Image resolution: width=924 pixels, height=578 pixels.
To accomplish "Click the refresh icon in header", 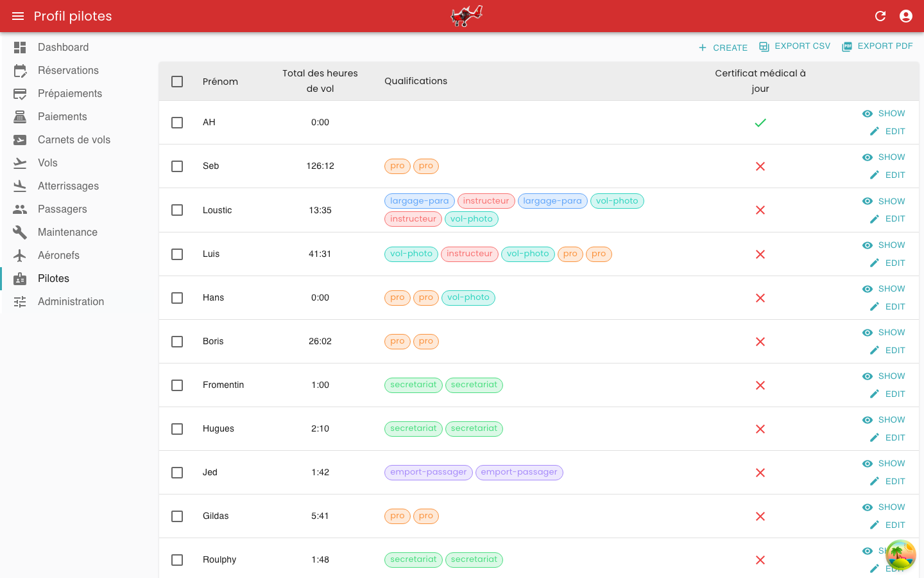I will coord(880,16).
